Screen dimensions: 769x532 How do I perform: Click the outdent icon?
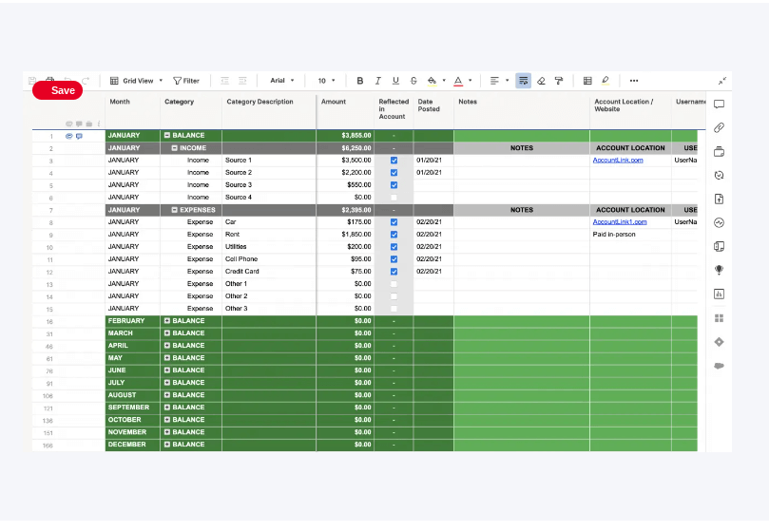coord(224,81)
